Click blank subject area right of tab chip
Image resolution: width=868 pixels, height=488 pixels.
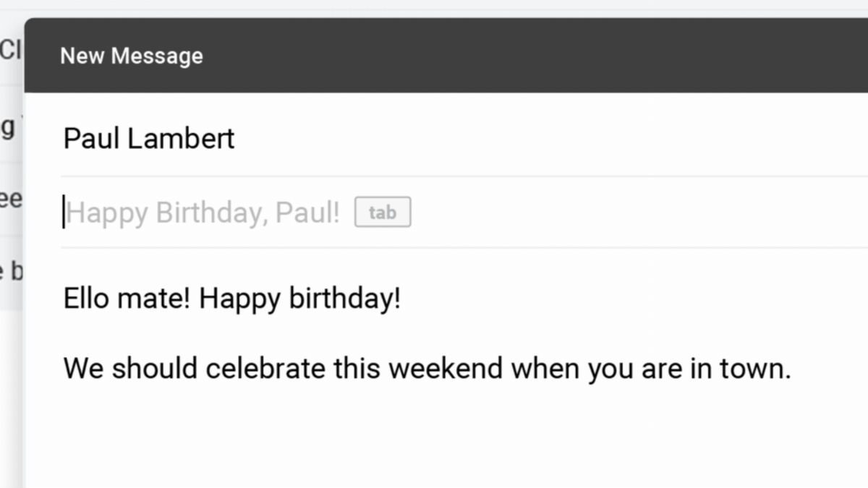615,213
